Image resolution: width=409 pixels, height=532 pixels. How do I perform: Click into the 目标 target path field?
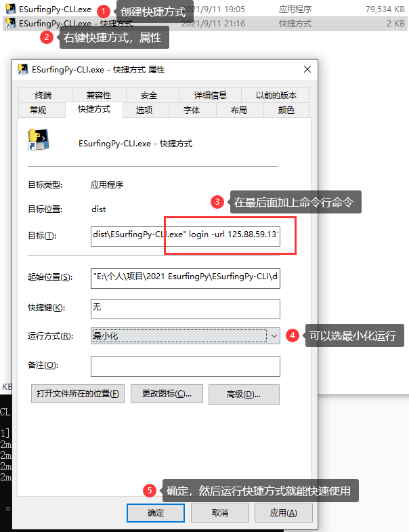click(185, 236)
